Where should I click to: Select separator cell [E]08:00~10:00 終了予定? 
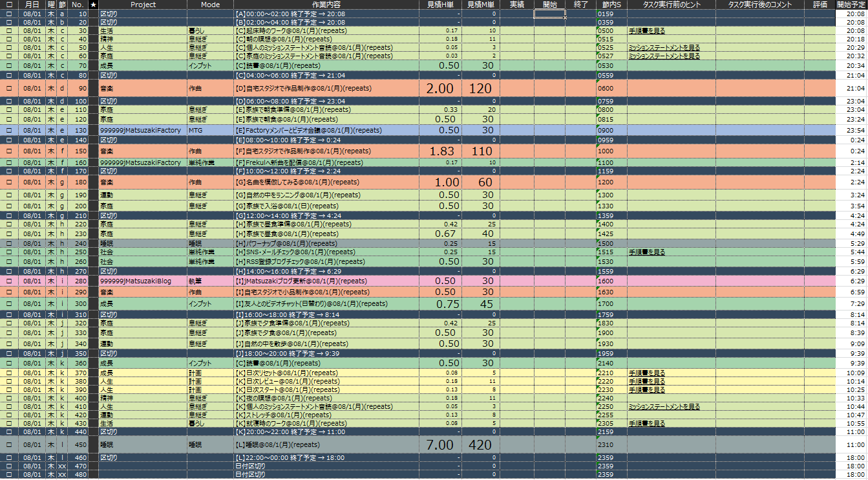point(326,140)
